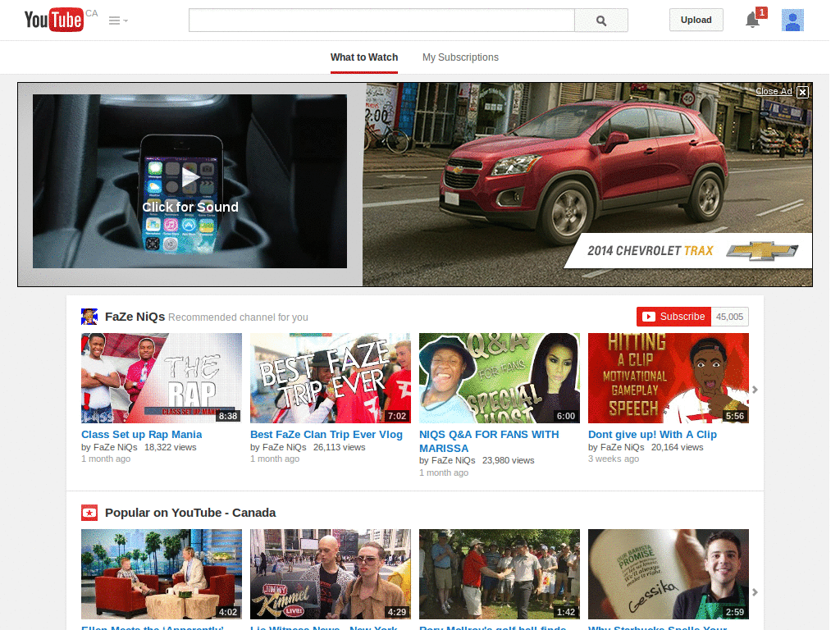840x630 pixels.
Task: Open the FaZe NiQs channel title
Action: (x=135, y=317)
